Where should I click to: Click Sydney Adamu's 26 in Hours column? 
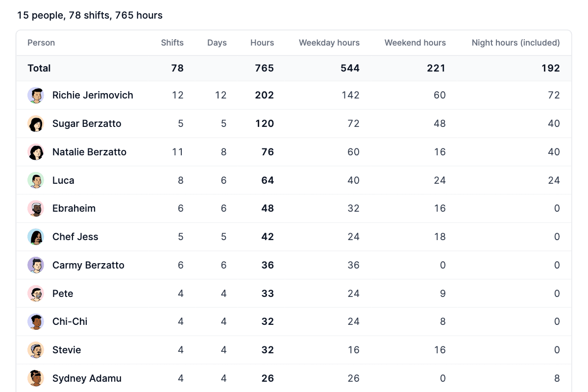point(268,378)
